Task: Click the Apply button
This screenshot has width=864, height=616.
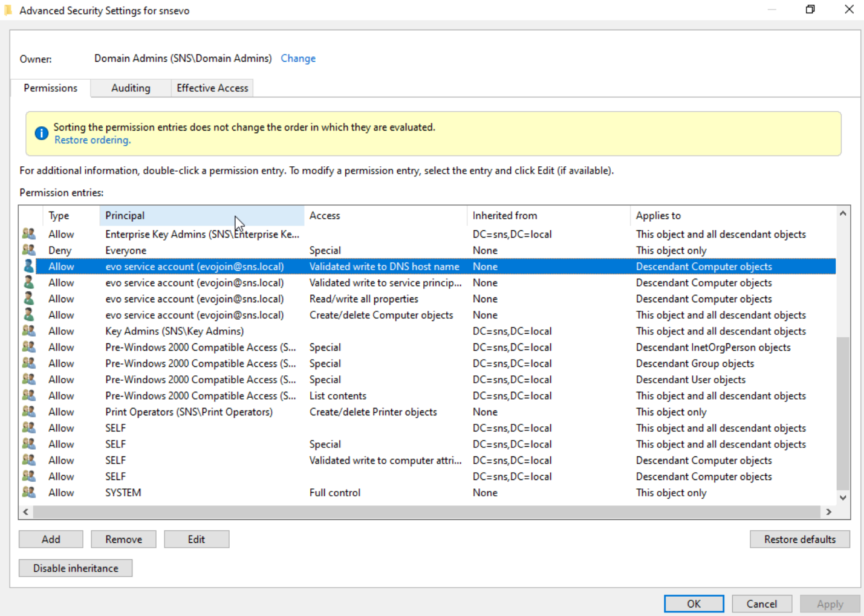Action: tap(830, 604)
